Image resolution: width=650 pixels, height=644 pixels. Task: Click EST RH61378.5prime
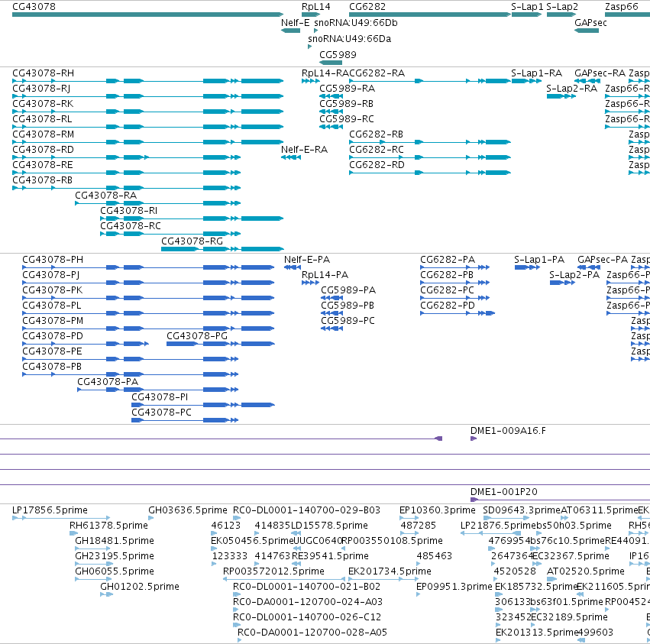(x=108, y=526)
